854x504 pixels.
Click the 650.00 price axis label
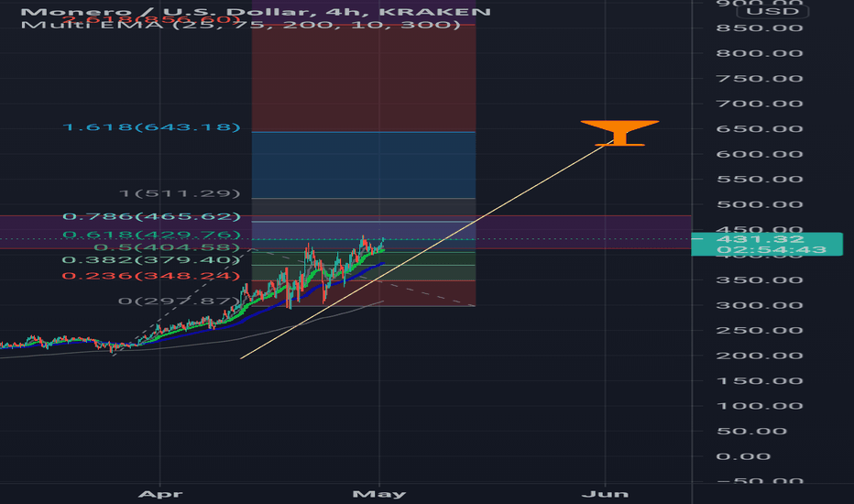coord(760,129)
